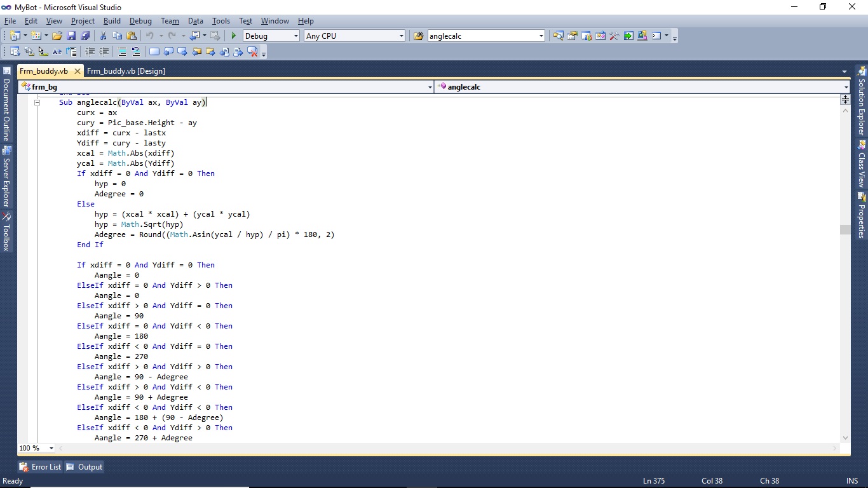Click the horizontal scrollbar right arrow
The width and height of the screenshot is (868, 488).
836,448
